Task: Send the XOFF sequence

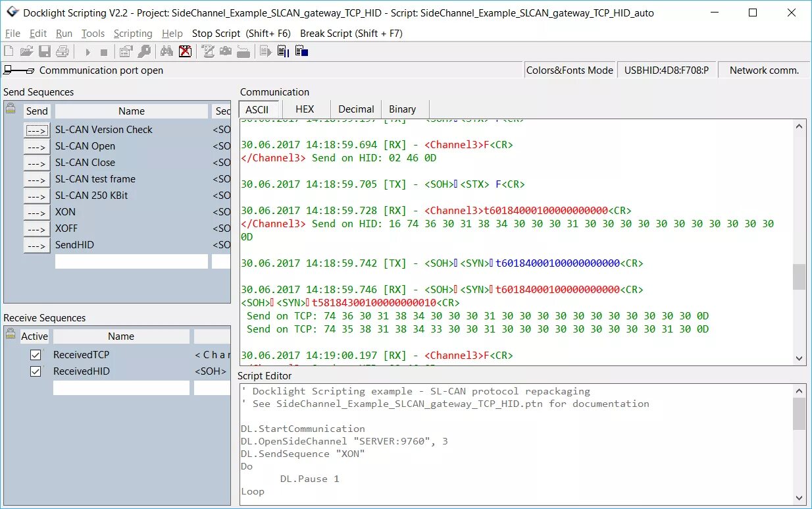Action: coord(37,229)
